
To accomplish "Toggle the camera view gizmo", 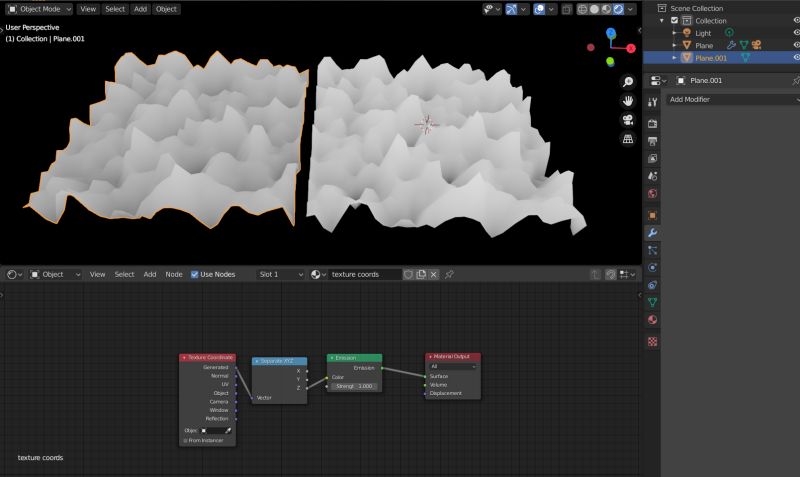I will (628, 119).
